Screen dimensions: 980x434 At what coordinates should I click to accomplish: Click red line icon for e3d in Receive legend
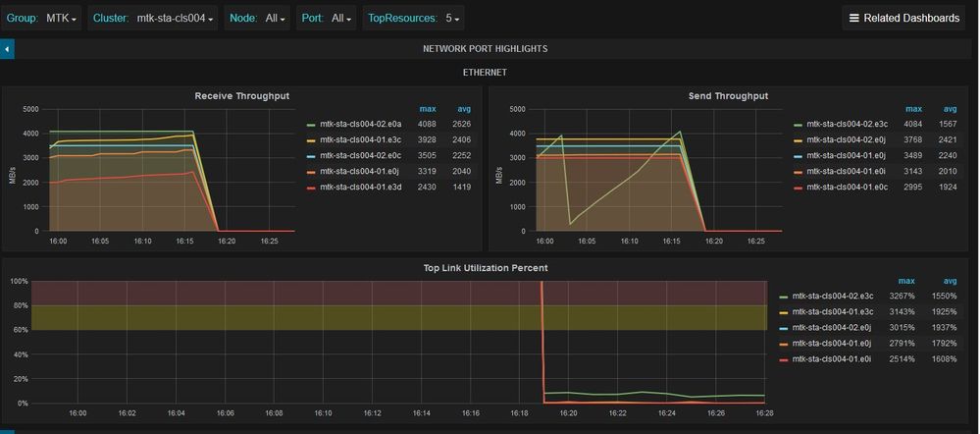(x=311, y=186)
